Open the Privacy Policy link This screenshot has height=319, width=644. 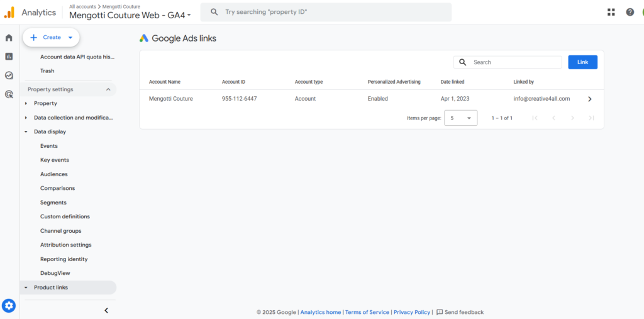(412, 313)
